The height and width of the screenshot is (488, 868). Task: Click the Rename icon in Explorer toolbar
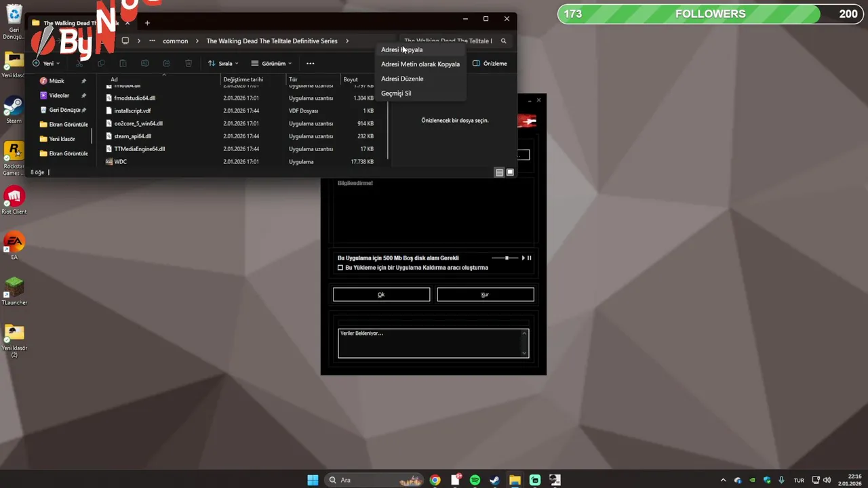point(144,63)
